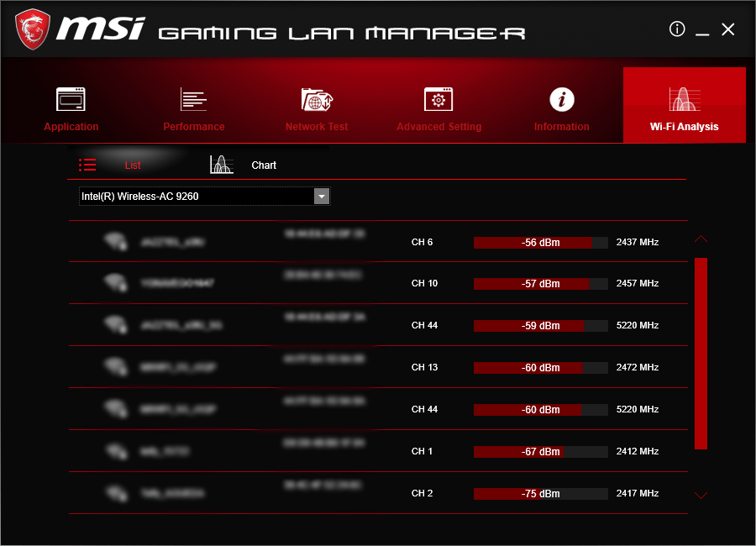
Task: Click the -56 dBm signal bar
Action: (540, 243)
